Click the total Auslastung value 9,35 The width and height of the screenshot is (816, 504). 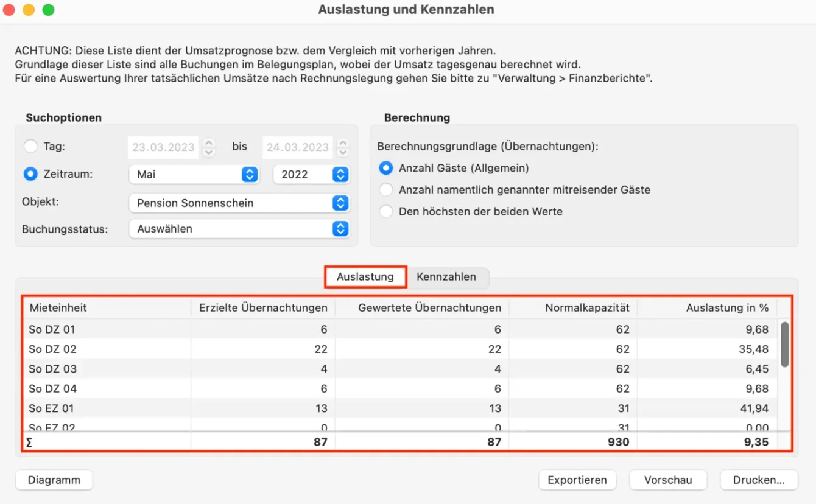coord(756,442)
